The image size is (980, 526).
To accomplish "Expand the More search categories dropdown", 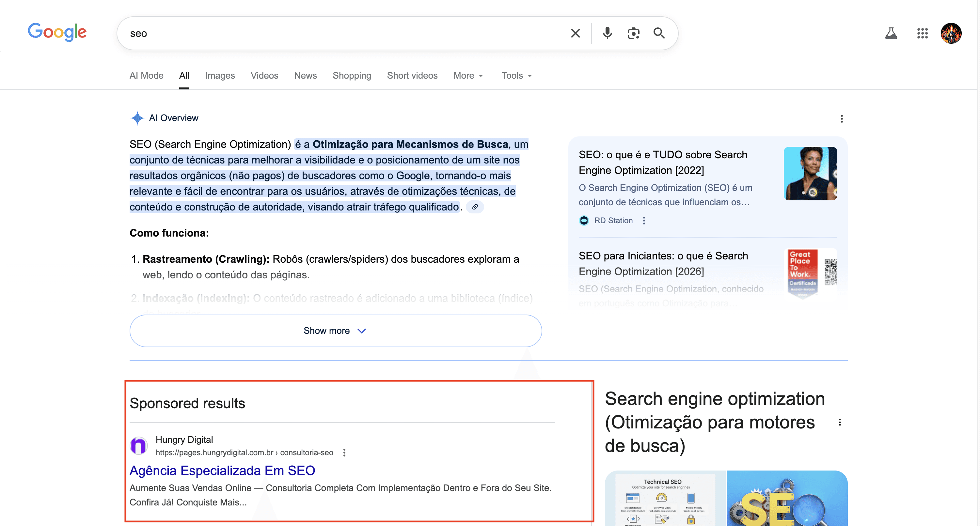I will (x=468, y=76).
